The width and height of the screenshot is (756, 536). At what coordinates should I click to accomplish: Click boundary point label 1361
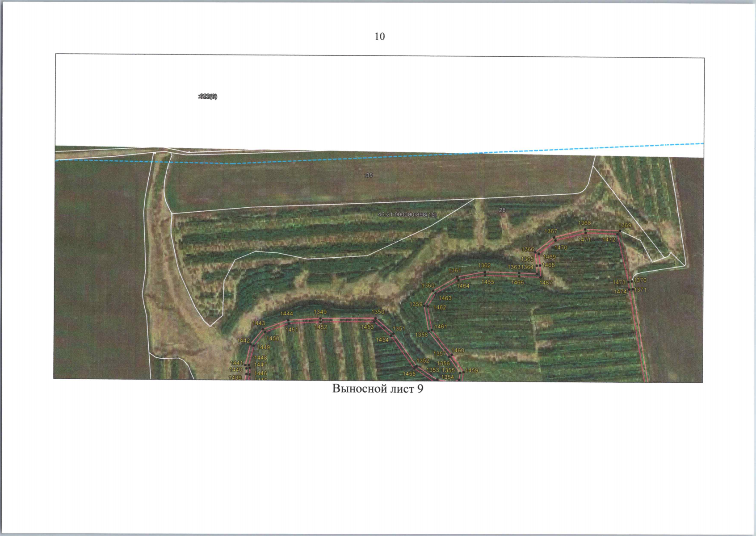(455, 270)
